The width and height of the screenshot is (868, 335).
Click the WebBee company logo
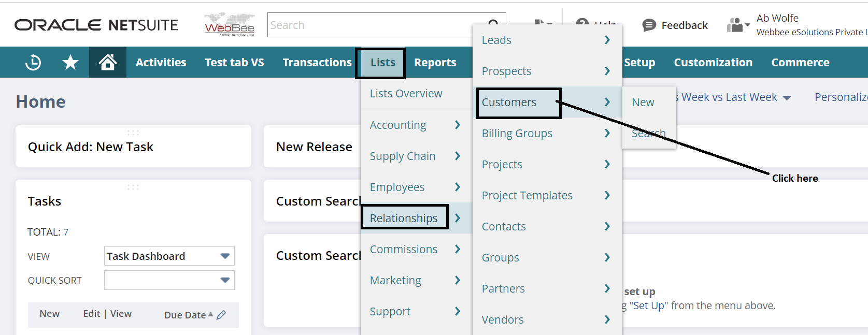coord(229,25)
